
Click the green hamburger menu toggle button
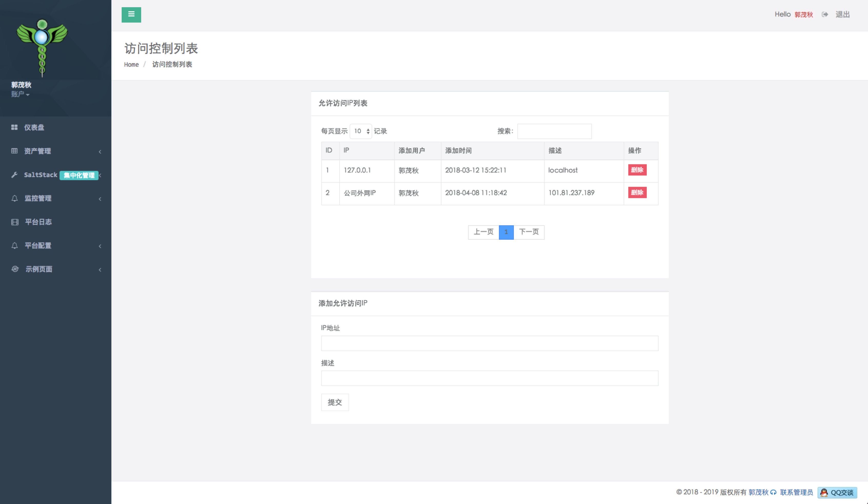(131, 14)
